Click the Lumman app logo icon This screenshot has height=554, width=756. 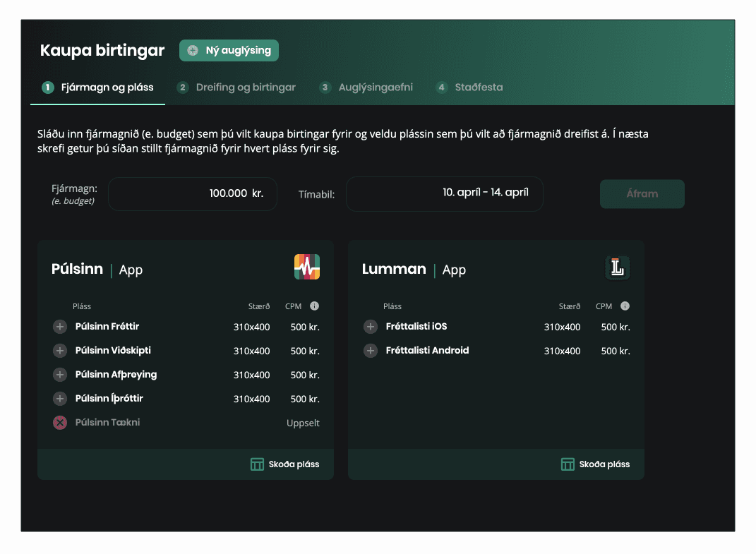point(618,267)
